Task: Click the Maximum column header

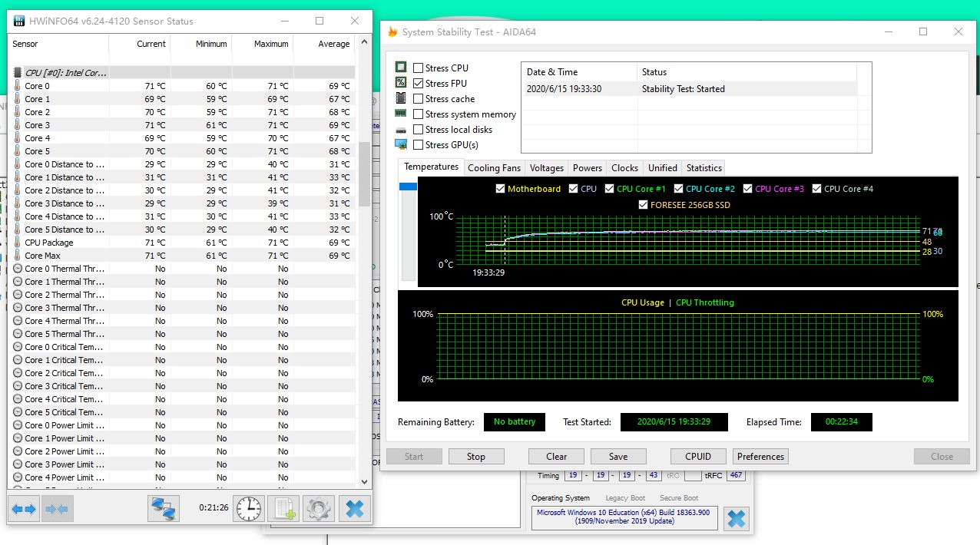Action: point(270,45)
